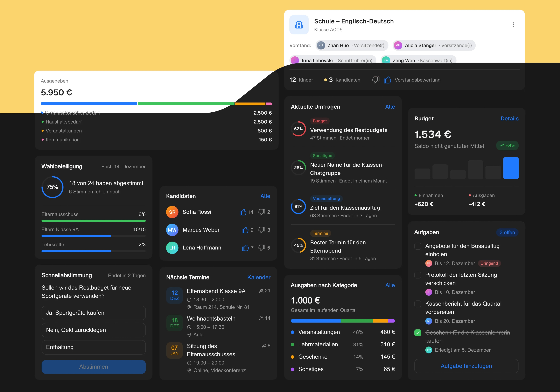Open Alle link in Ausgaben nach Kategorie
The height and width of the screenshot is (392, 560).
click(x=390, y=285)
